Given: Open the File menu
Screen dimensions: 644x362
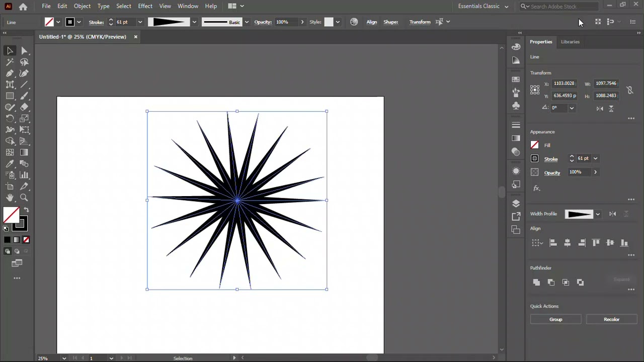Looking at the screenshot, I should (x=46, y=6).
